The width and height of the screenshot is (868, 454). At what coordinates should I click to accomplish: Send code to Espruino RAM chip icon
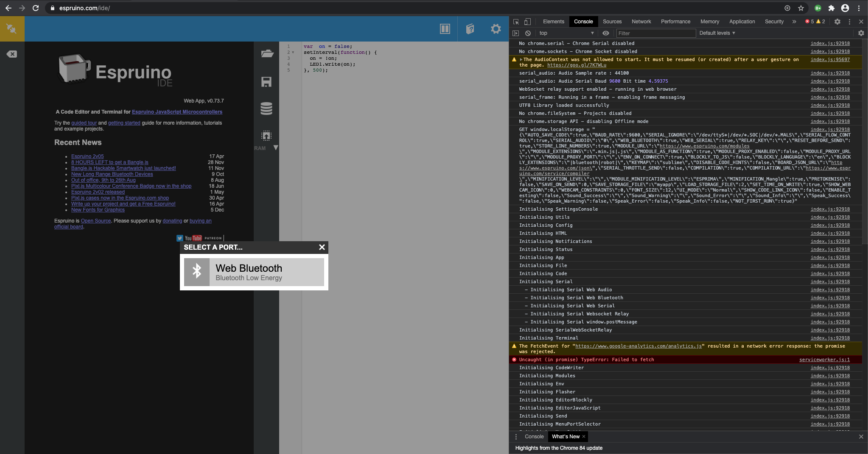pyautogui.click(x=266, y=136)
